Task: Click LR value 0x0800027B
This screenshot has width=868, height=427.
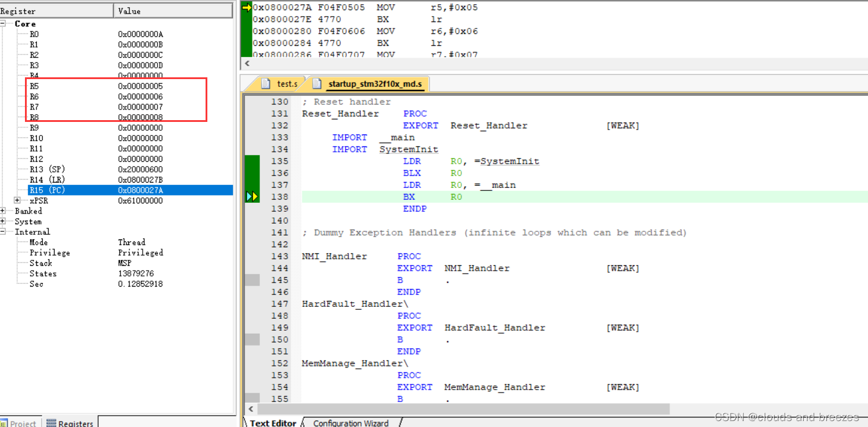Action: point(140,180)
